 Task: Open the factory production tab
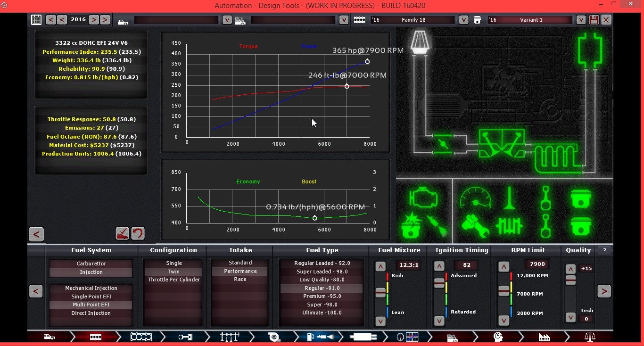coord(545,337)
